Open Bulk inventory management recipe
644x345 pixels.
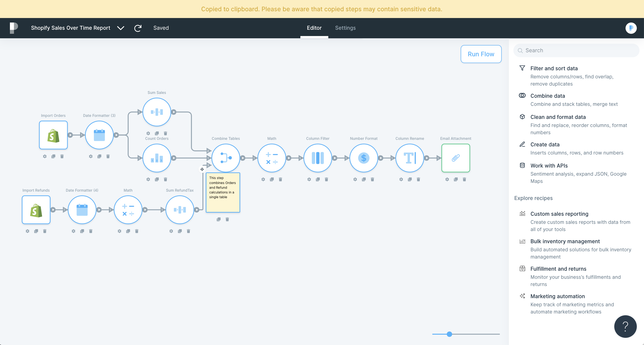[x=575, y=249]
